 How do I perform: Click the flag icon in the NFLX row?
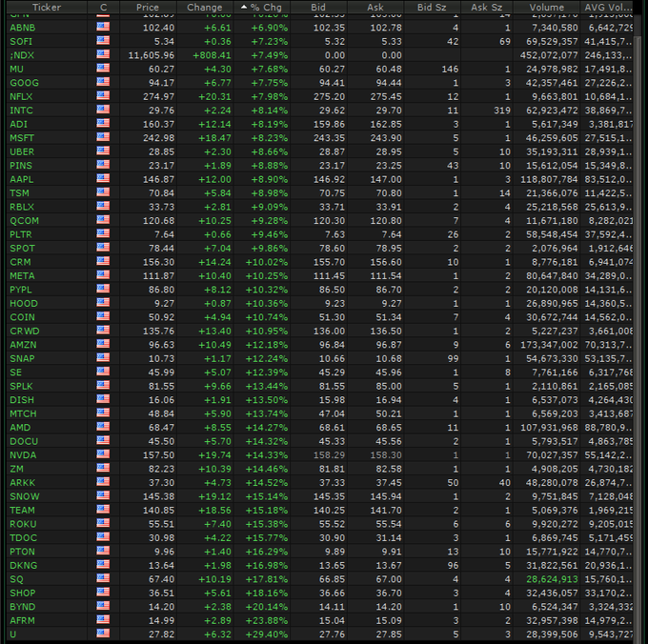103,97
